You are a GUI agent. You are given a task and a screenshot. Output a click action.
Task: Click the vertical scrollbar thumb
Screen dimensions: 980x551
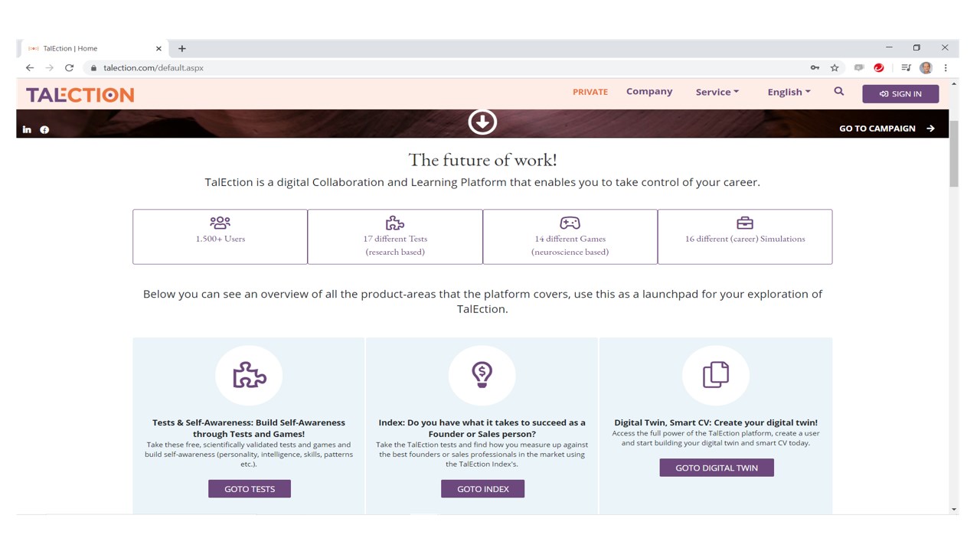[953, 153]
